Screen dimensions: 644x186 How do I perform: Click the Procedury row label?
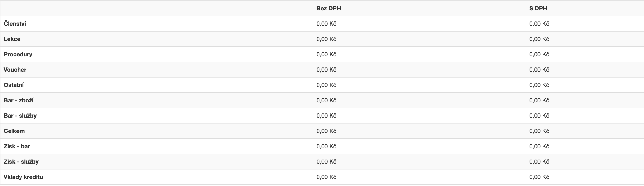[18, 54]
